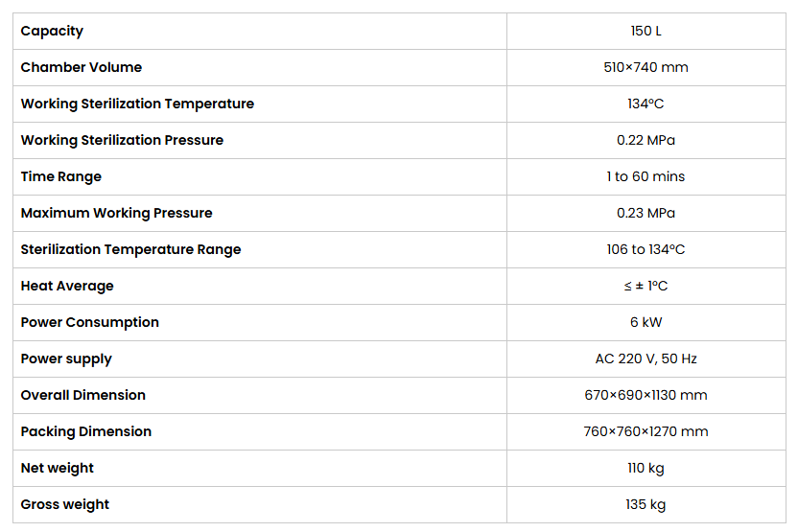Select the 670×690×1130 mm overall dimension
Viewport: 798px width, 532px height.
coord(645,395)
